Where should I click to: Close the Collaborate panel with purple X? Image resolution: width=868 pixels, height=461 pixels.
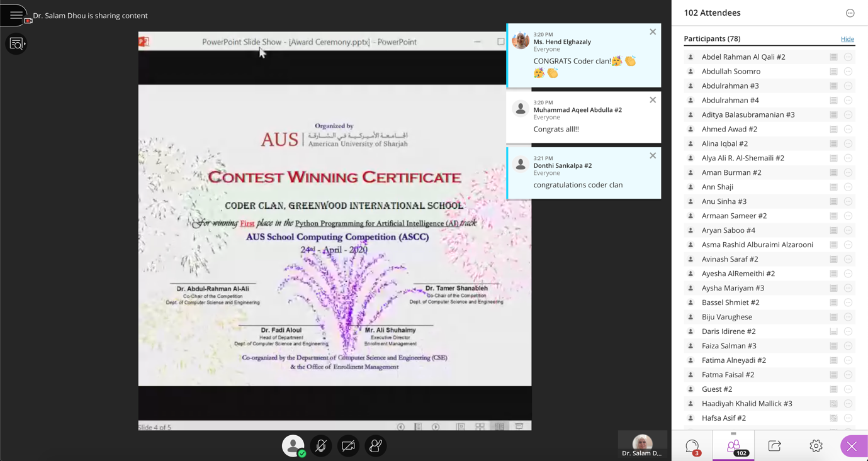[x=852, y=447]
